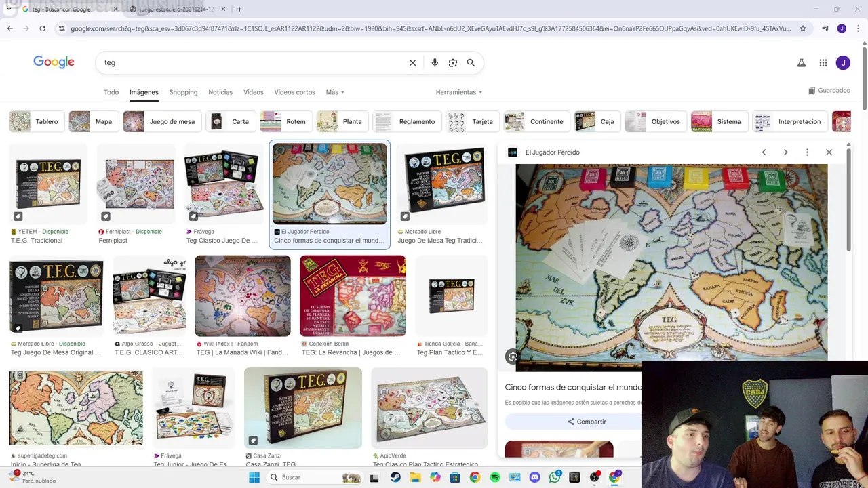Open Guardados saved items

(829, 91)
